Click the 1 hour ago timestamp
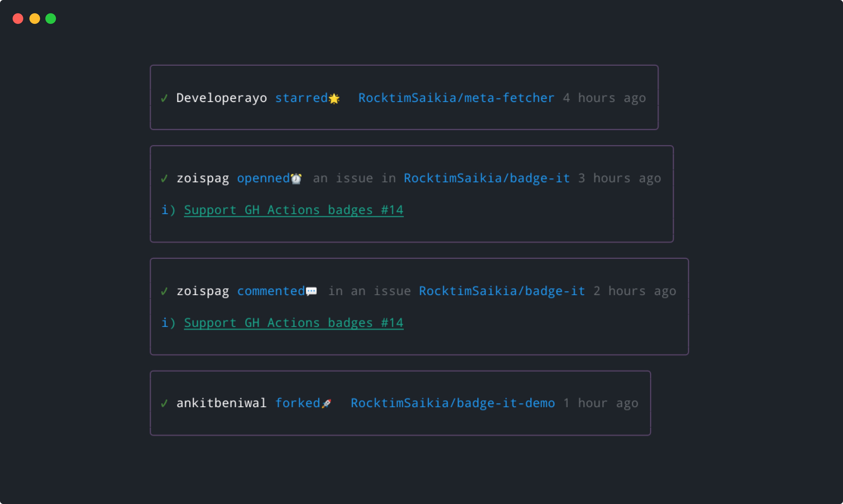The height and width of the screenshot is (504, 843). pos(601,403)
